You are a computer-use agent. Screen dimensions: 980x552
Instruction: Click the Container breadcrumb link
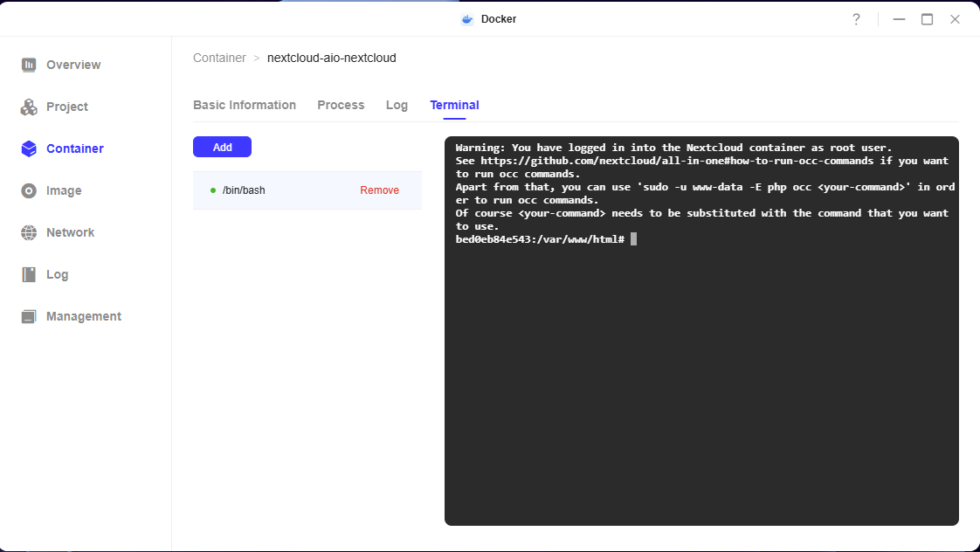pos(219,59)
